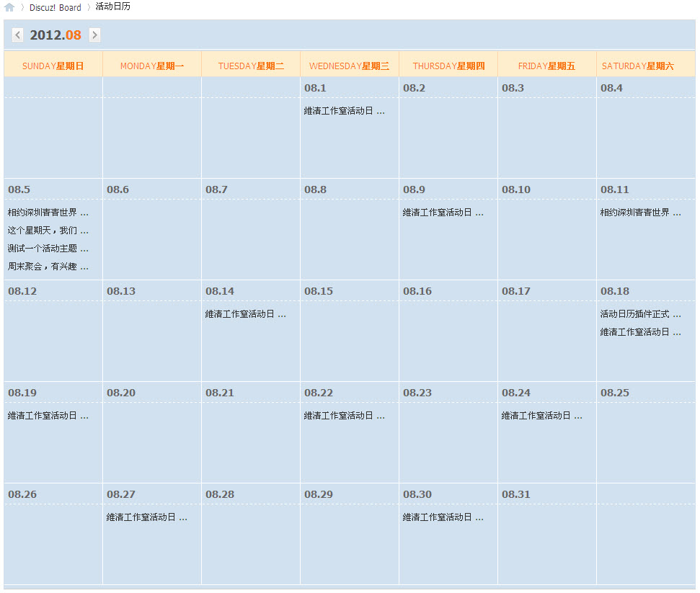Open 維清工作室活动日 event on 08.9

click(443, 213)
